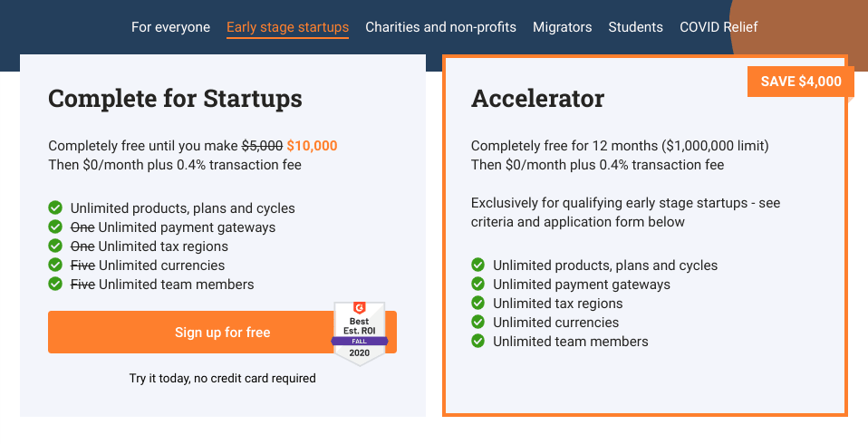Click Accelerator checkmark for Unlimited tax regions

[x=478, y=303]
